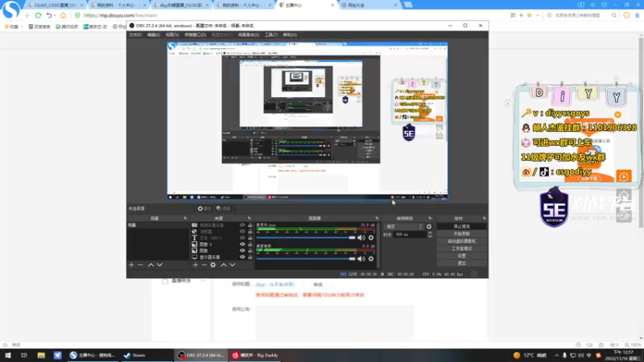Pop out the 控件 dock via its header icon

coord(485,218)
